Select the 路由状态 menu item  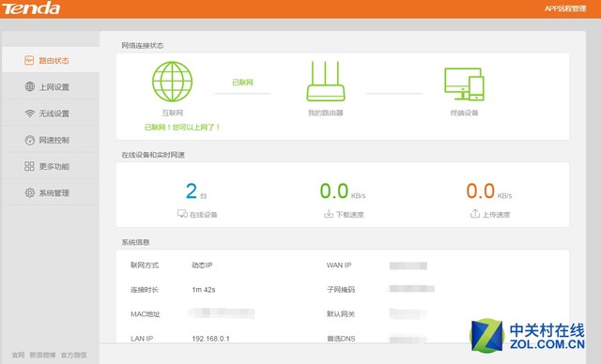click(x=51, y=60)
